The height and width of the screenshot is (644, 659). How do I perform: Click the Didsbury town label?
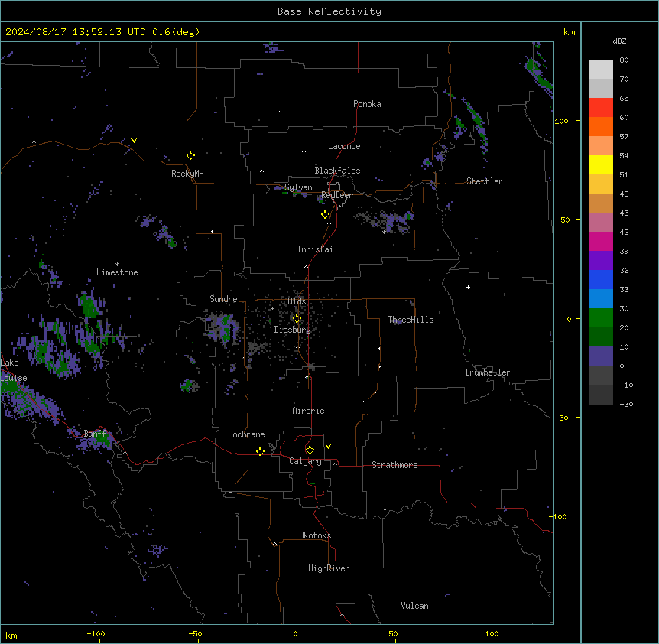tap(293, 330)
